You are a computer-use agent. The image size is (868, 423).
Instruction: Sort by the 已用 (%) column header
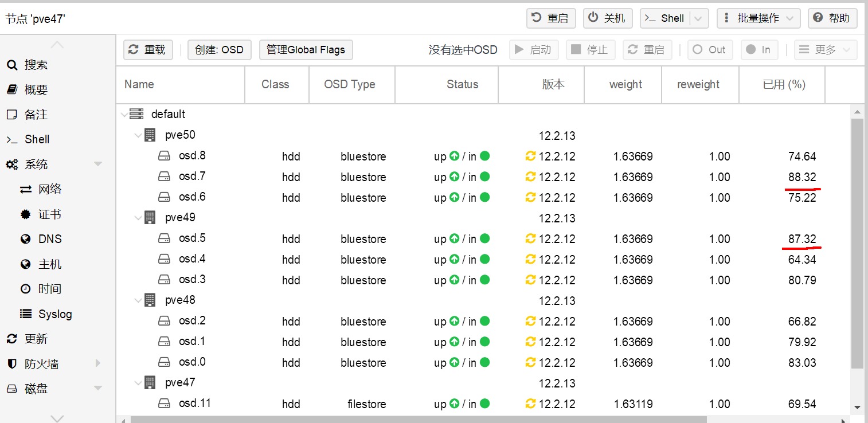click(x=782, y=84)
